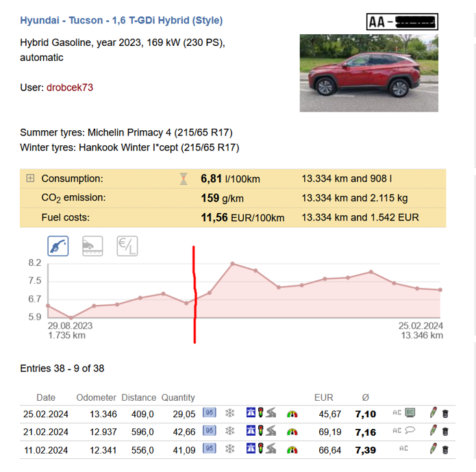The width and height of the screenshot is (476, 472).
Task: Open the Hyundai Tucson 1,6 T-GDi Hybrid title link
Action: pos(121,21)
